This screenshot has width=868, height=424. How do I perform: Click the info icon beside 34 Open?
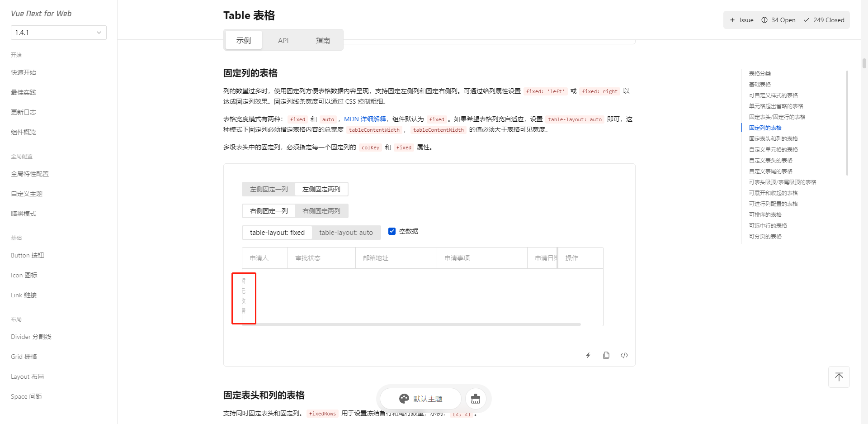(764, 20)
